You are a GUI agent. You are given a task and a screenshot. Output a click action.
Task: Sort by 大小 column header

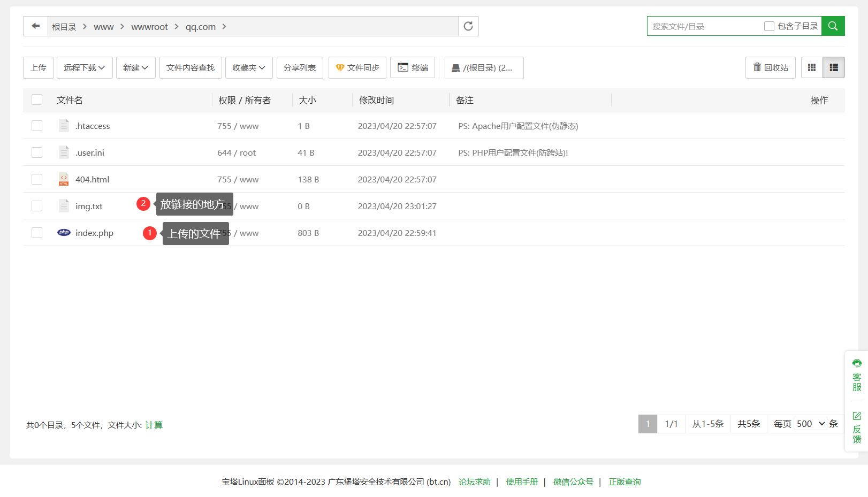(307, 100)
